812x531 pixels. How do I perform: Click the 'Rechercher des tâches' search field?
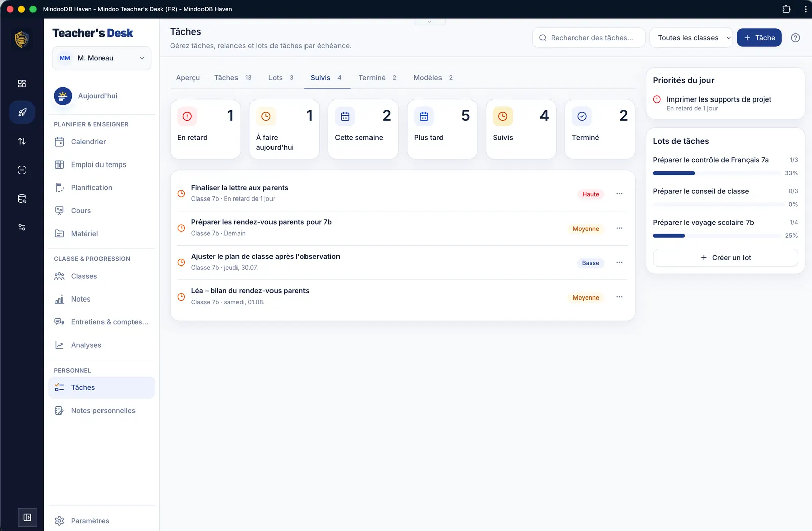coord(589,38)
